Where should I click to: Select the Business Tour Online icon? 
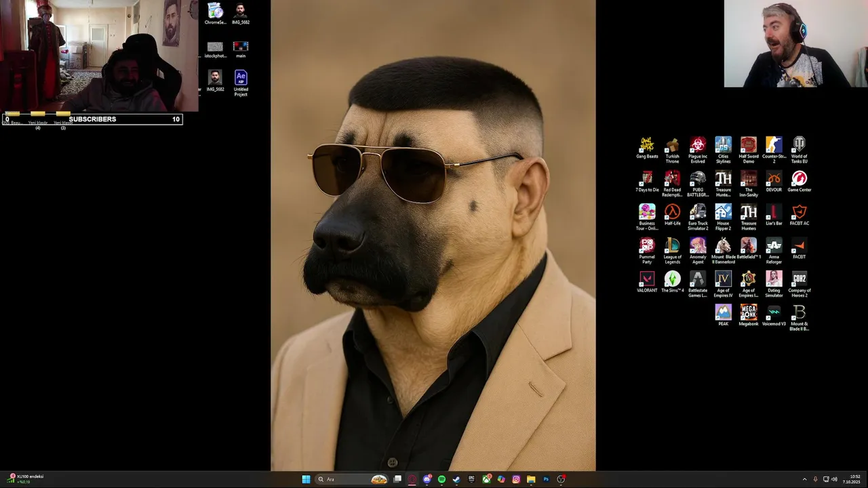647,217
